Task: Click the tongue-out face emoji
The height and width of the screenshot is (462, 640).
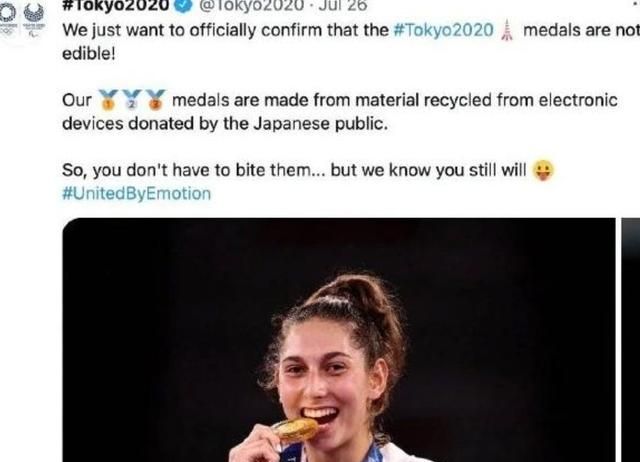Action: pos(543,170)
